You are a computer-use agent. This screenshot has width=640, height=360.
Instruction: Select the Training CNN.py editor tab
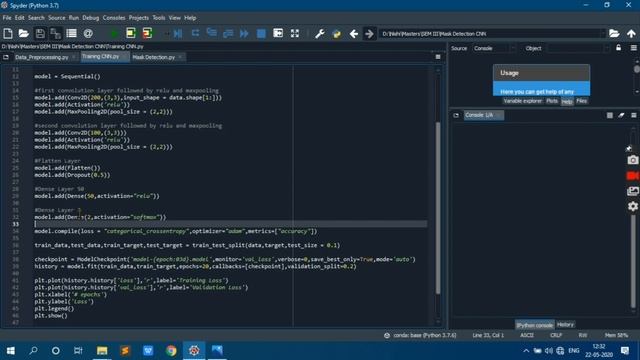click(x=100, y=56)
